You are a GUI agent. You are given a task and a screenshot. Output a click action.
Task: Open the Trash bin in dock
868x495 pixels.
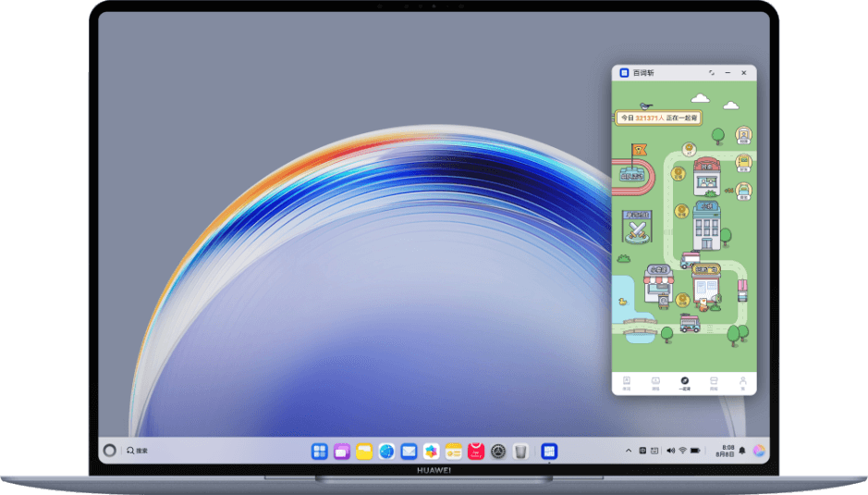(x=520, y=452)
